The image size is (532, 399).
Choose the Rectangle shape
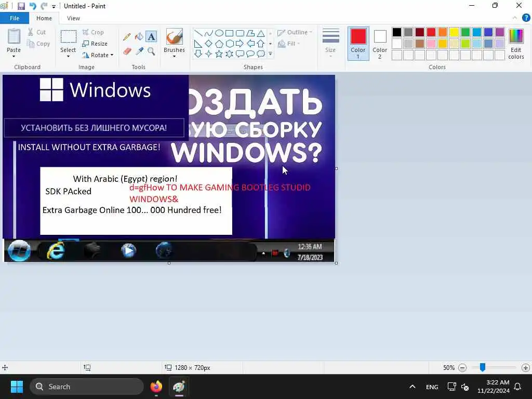pyautogui.click(x=229, y=33)
